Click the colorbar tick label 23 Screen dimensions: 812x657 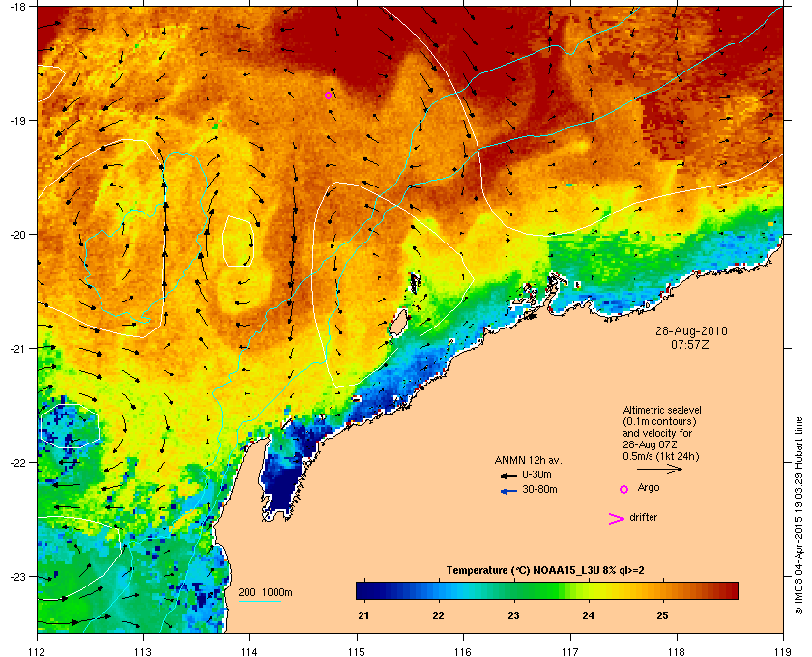click(x=513, y=615)
